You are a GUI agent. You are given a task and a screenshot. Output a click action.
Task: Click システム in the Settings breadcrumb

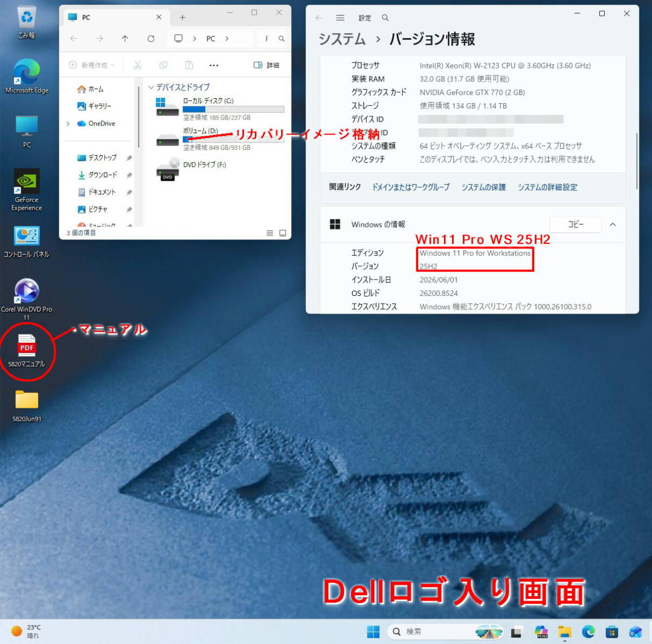point(342,39)
